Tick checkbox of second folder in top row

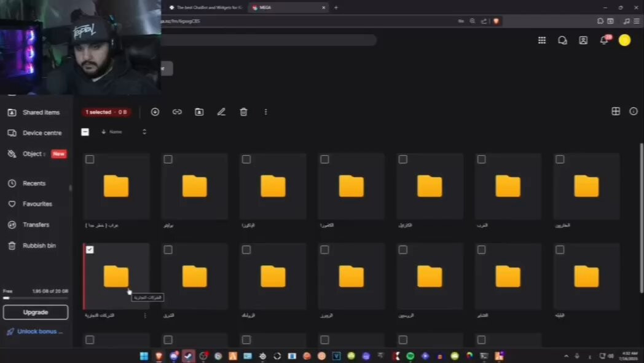pyautogui.click(x=168, y=159)
